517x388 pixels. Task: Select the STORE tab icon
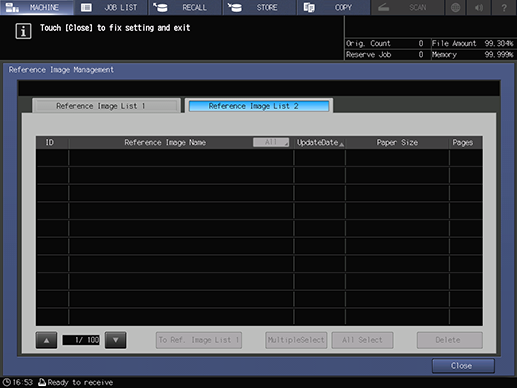coord(235,8)
